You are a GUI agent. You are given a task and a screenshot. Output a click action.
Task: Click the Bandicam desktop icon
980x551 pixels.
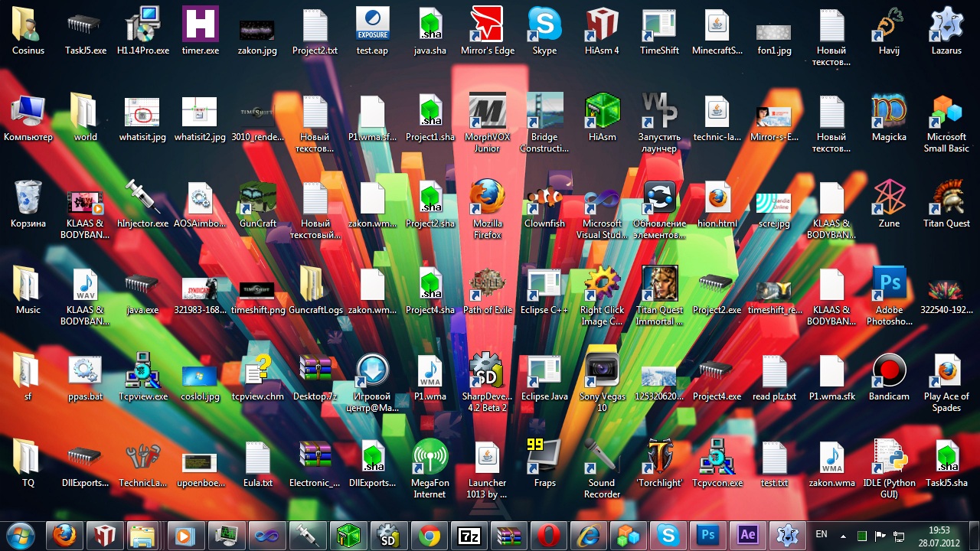889,372
